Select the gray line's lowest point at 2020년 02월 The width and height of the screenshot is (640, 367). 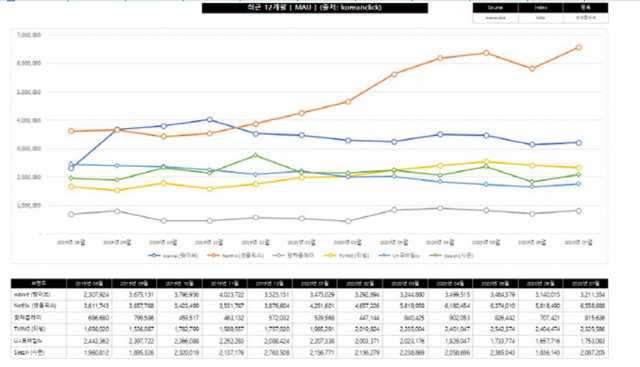(x=348, y=221)
